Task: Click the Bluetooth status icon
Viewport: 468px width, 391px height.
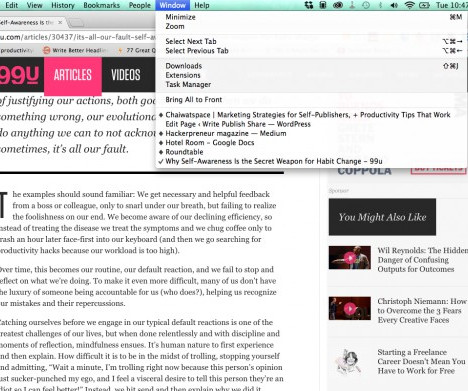Action: (380, 5)
